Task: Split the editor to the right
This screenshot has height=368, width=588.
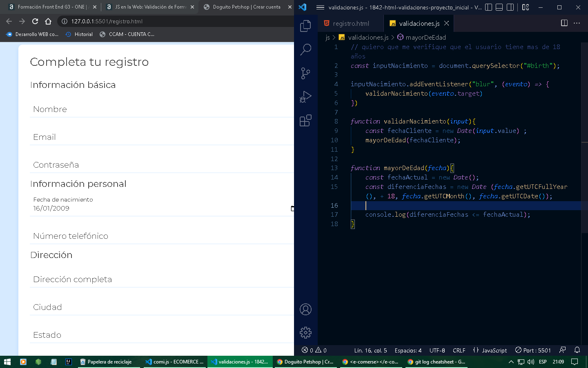Action: click(x=564, y=23)
